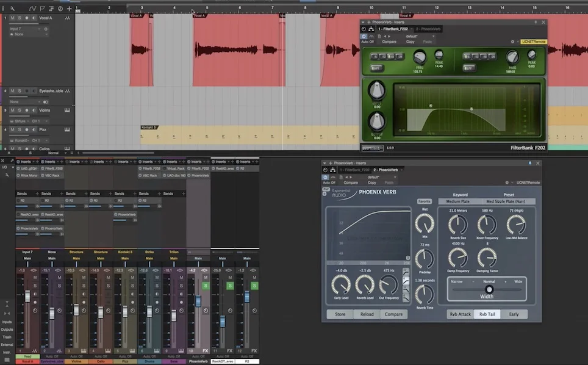Select the 1 - FilterBank_F202 tab in top window
The image size is (588, 365).
[x=393, y=29]
